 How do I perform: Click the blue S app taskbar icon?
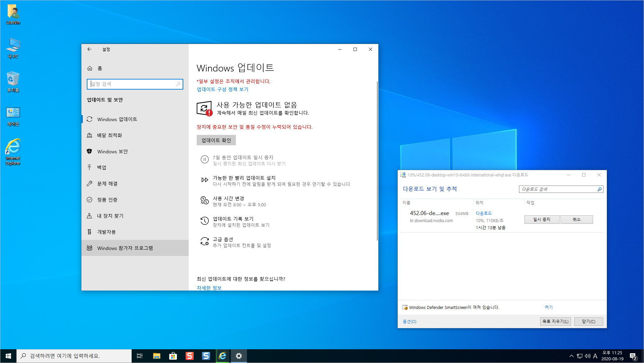(206, 356)
